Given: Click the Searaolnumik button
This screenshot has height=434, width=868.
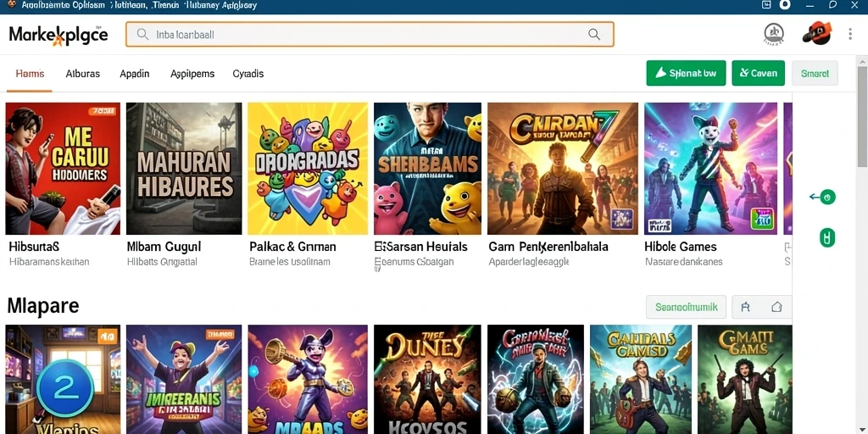Looking at the screenshot, I should pyautogui.click(x=686, y=307).
